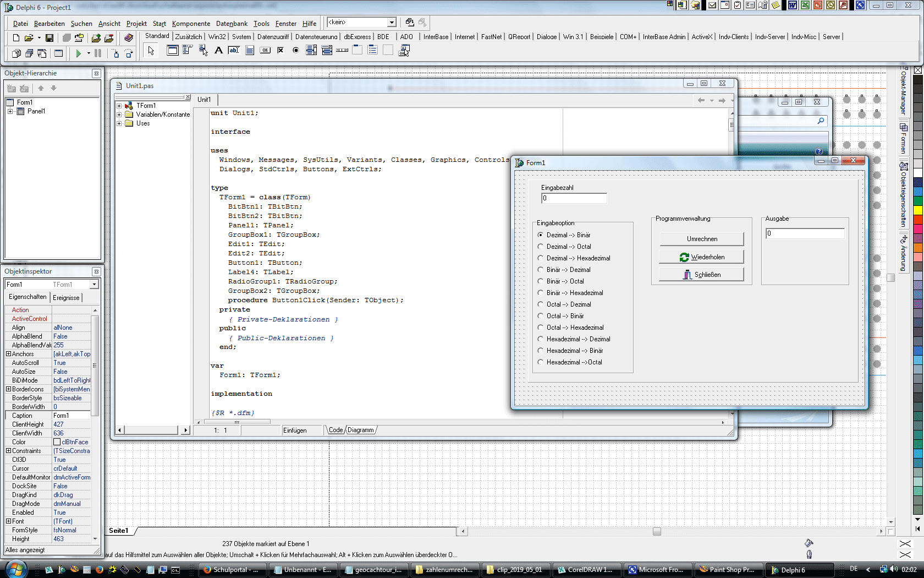The image size is (924, 578).
Task: Select the Dezimal --> Octal option
Action: coord(564,247)
